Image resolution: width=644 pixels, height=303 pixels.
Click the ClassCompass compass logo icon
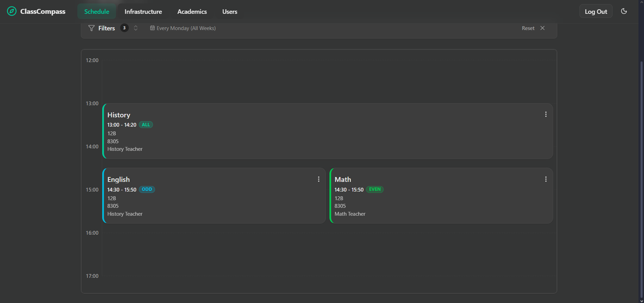pyautogui.click(x=12, y=11)
